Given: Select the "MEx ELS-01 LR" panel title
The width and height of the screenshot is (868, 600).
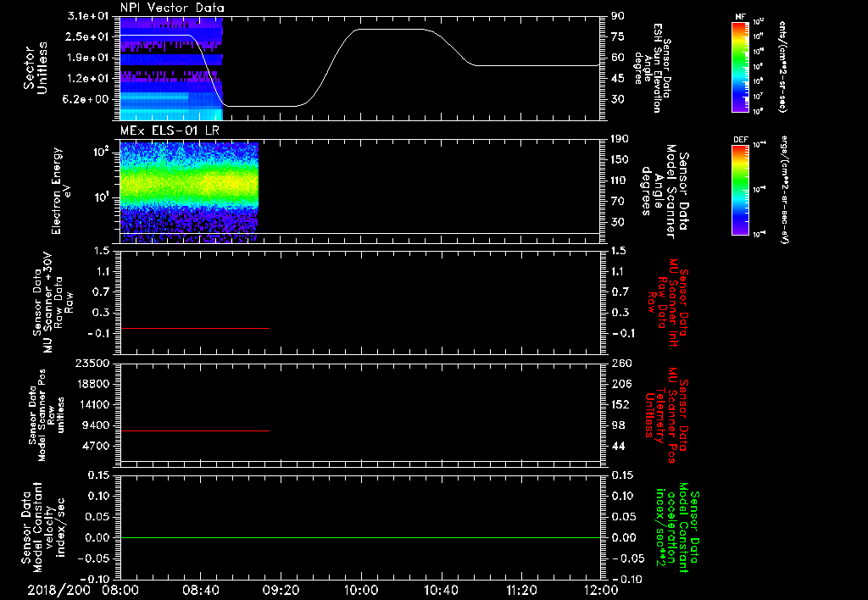Looking at the screenshot, I should pos(170,131).
